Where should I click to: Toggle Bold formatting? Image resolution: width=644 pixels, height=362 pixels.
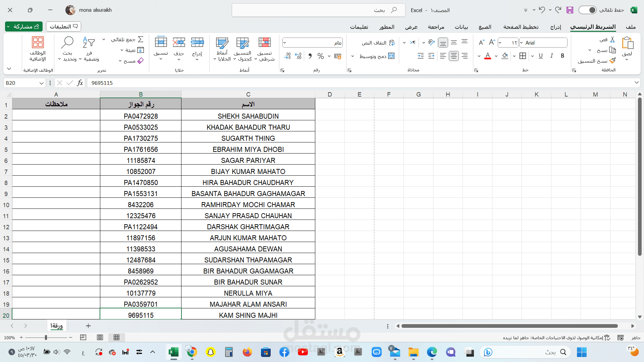coord(562,56)
